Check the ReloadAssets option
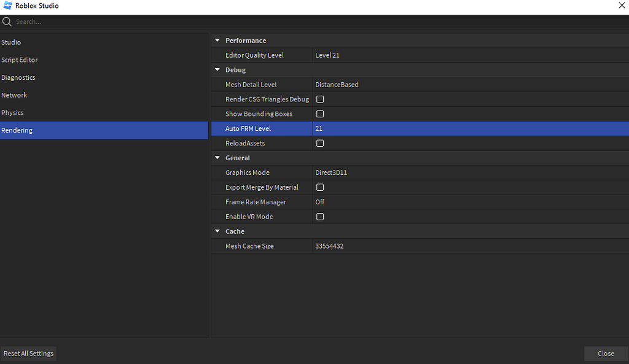Viewport: 629px width, 364px height. [x=319, y=143]
